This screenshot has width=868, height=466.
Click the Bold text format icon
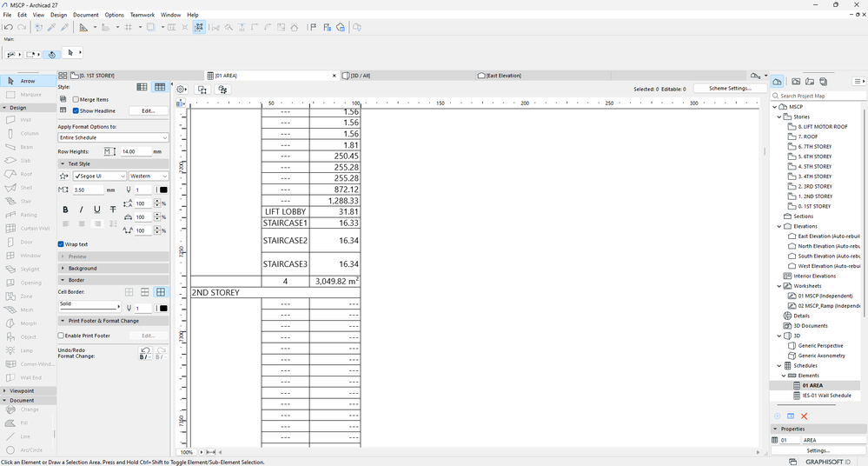click(65, 210)
